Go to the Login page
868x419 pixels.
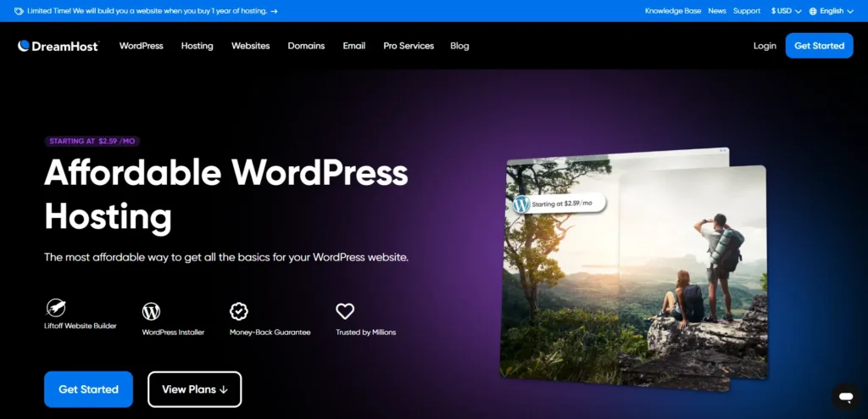[x=765, y=46]
